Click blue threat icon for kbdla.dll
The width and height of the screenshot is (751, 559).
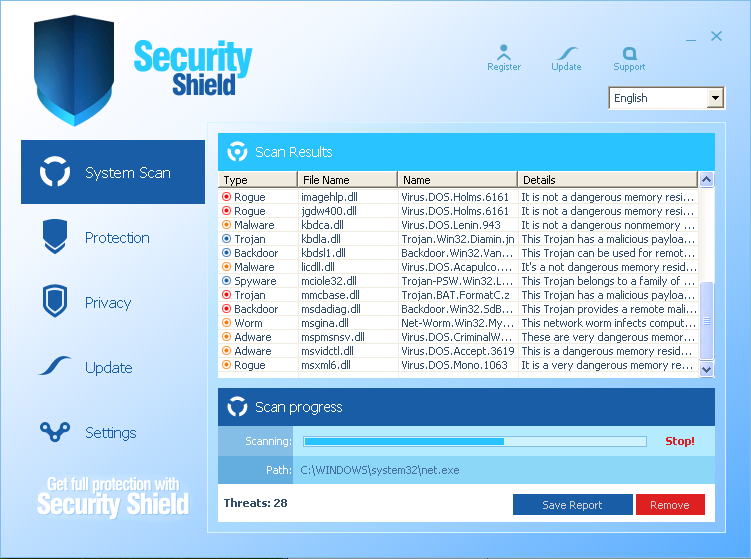pos(227,238)
